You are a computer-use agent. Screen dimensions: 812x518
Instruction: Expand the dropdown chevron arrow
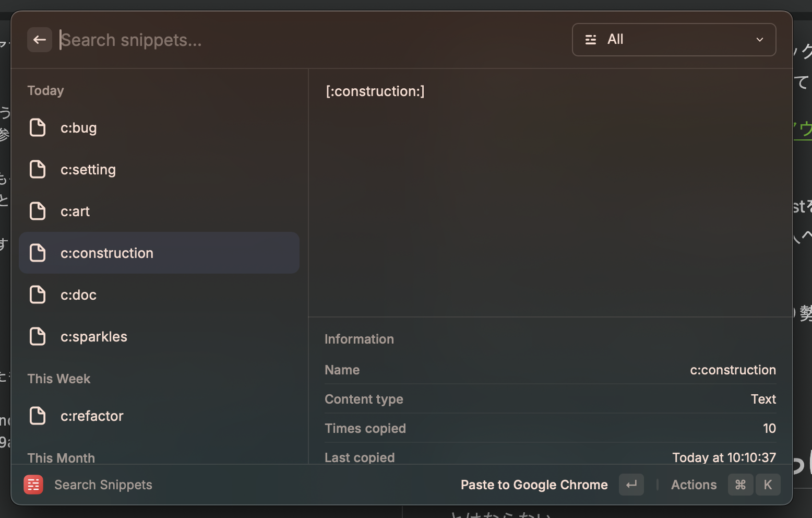pyautogui.click(x=760, y=40)
